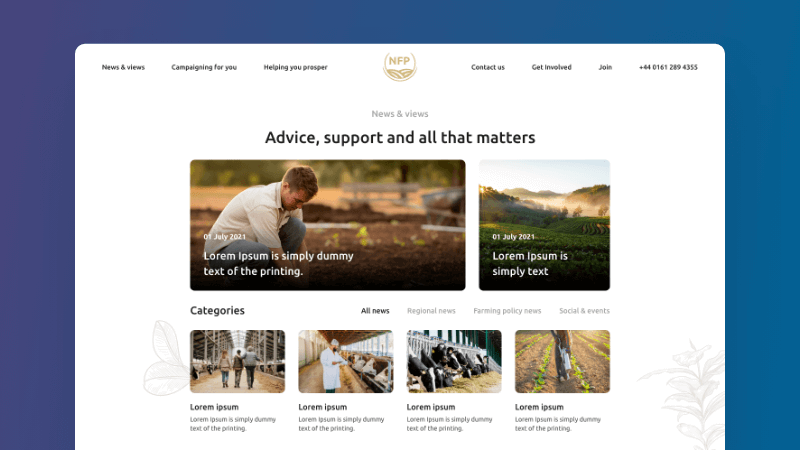Image resolution: width=800 pixels, height=450 pixels.
Task: Show Social & events category
Action: tap(584, 311)
